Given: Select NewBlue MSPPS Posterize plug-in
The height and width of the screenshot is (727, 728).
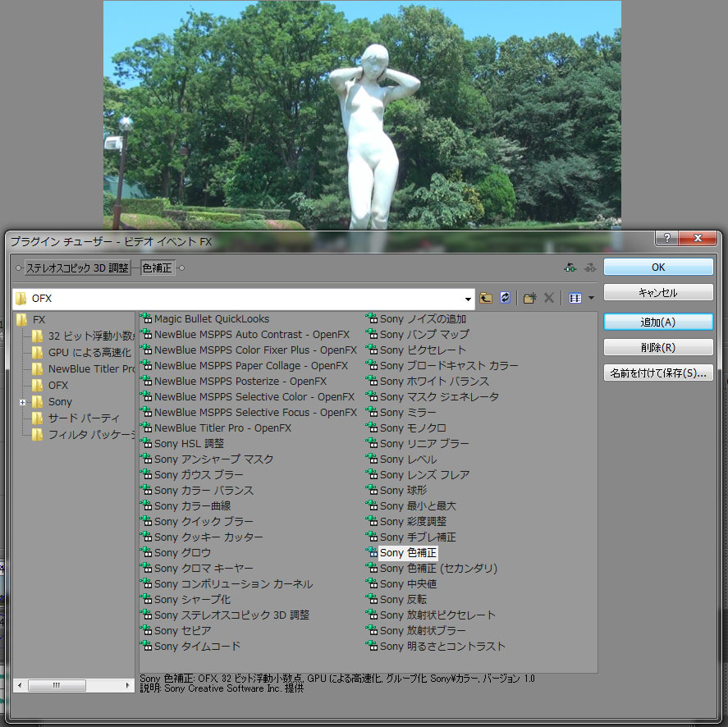Looking at the screenshot, I should [234, 381].
